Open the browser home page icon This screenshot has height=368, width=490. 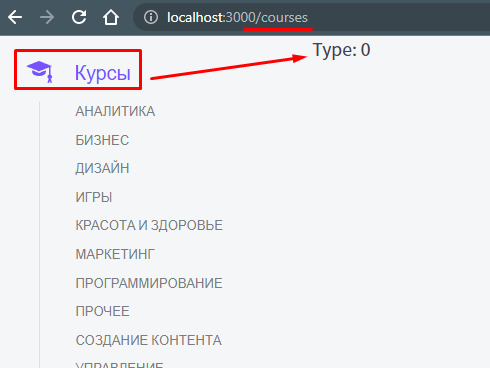(111, 17)
